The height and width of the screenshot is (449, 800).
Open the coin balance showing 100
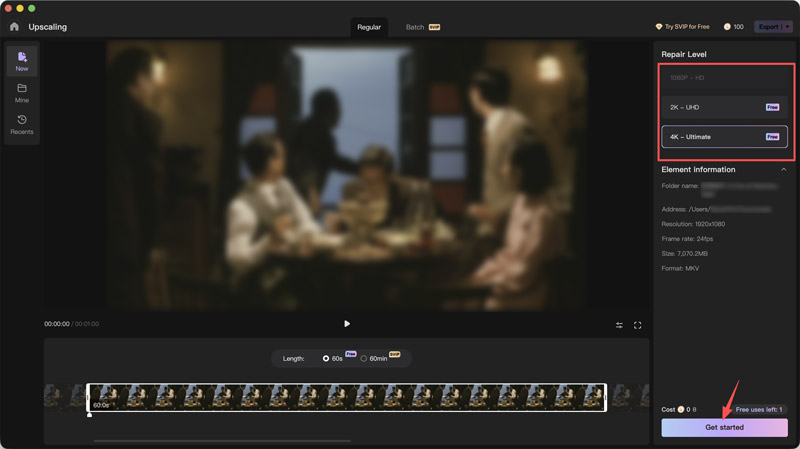point(734,27)
